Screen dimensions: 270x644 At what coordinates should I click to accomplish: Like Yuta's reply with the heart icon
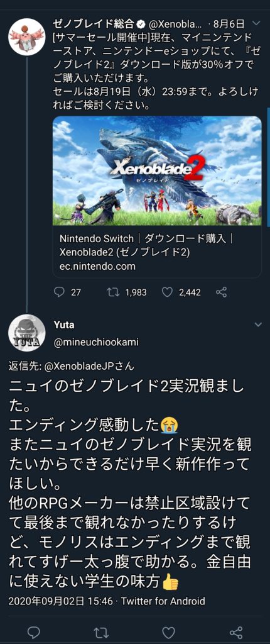coord(168,632)
